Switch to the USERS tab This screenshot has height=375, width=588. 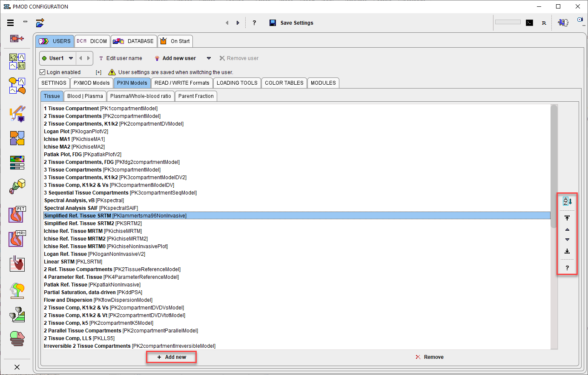coord(54,41)
